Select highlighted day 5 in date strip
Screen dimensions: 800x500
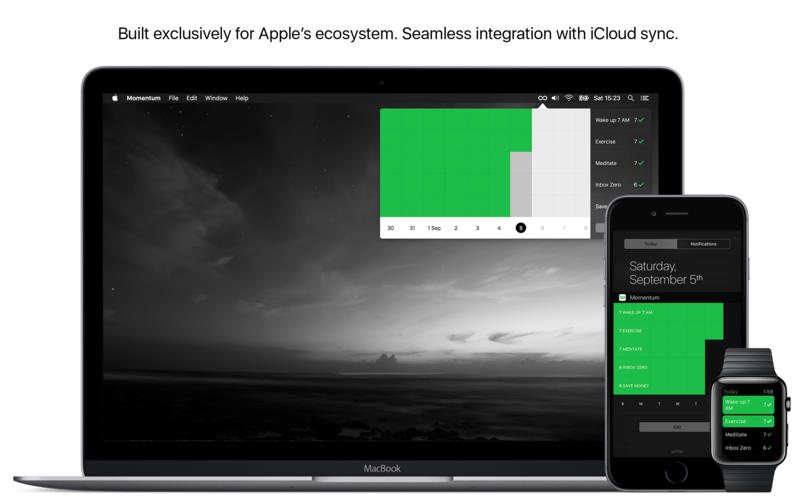[520, 228]
